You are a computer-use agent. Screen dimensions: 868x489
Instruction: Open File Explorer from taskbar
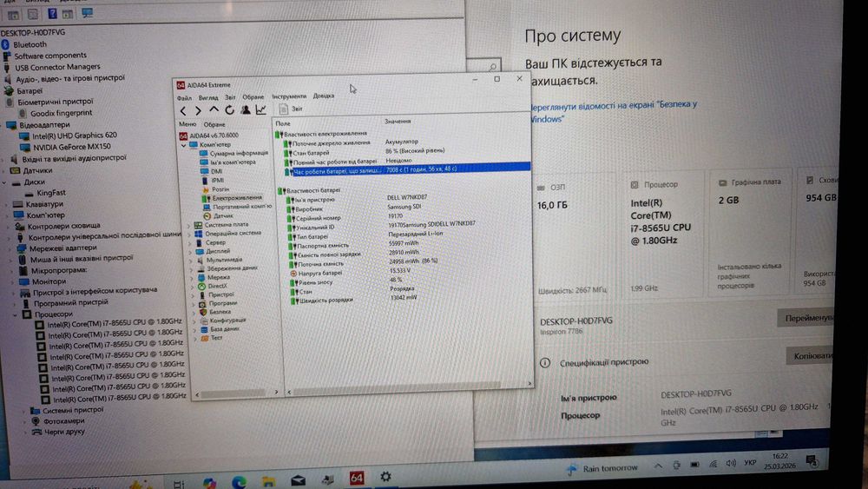click(268, 481)
